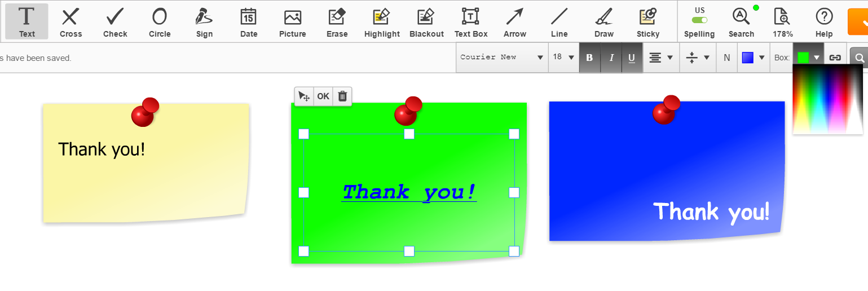Open the Sign tool

click(x=204, y=21)
